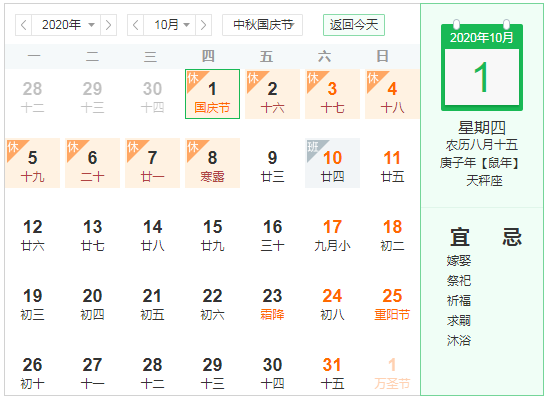
Task: Click 求嗣 under 宜 list
Action: click(x=459, y=320)
